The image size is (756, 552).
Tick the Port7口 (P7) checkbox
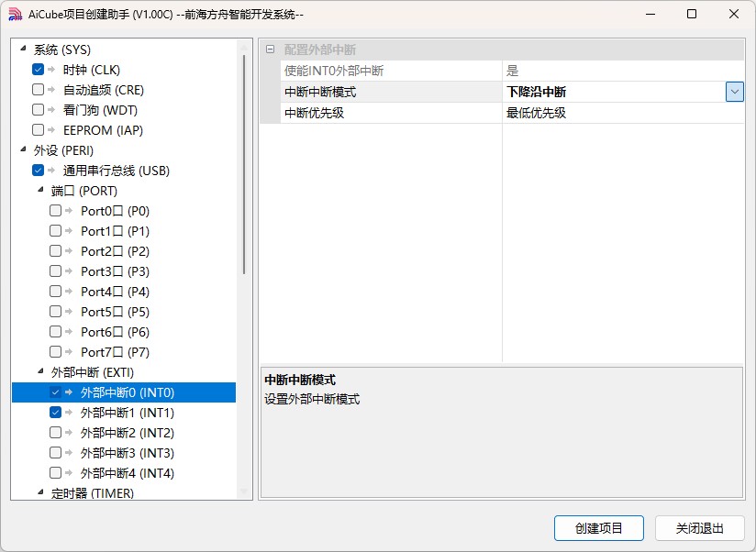coord(55,352)
